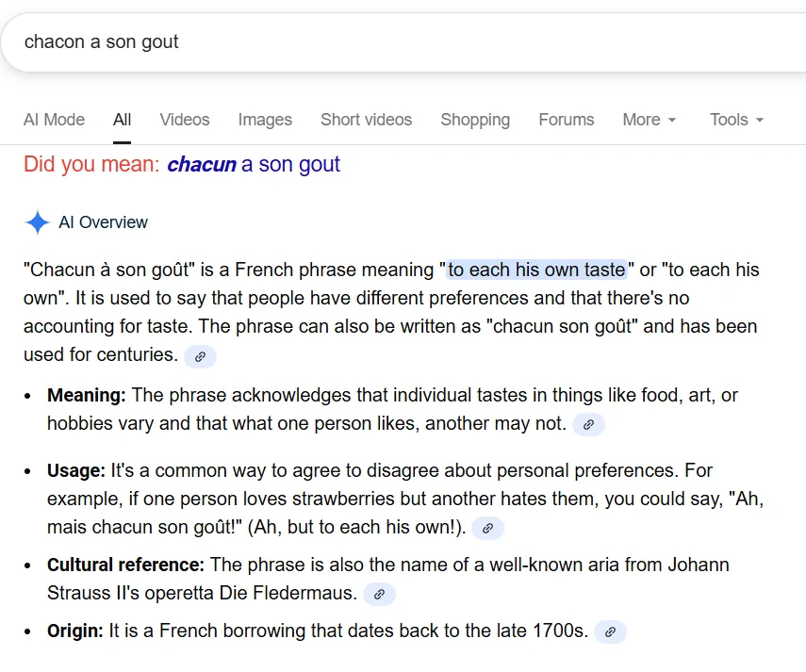Switch to Images tab
Screen dimensions: 806x672
click(265, 120)
